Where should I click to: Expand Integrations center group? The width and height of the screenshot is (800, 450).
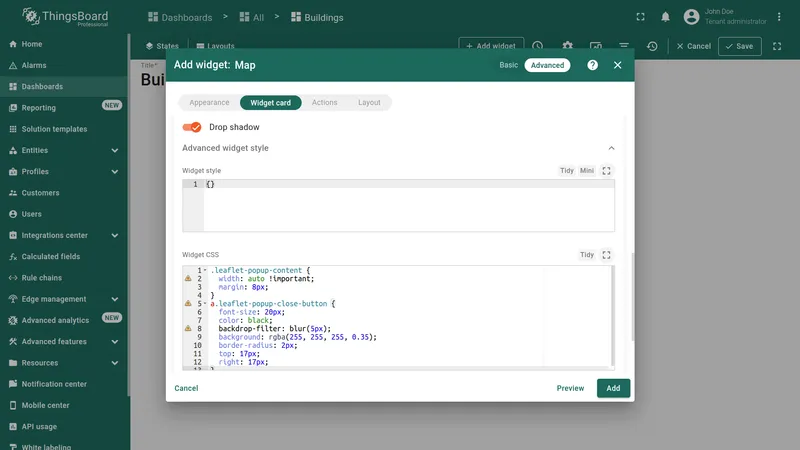115,236
